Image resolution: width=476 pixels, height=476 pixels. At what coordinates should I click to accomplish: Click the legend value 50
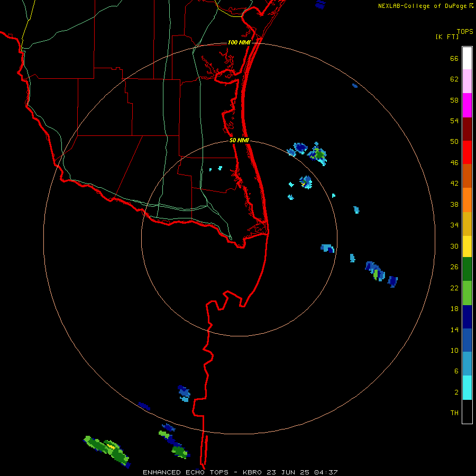(454, 141)
